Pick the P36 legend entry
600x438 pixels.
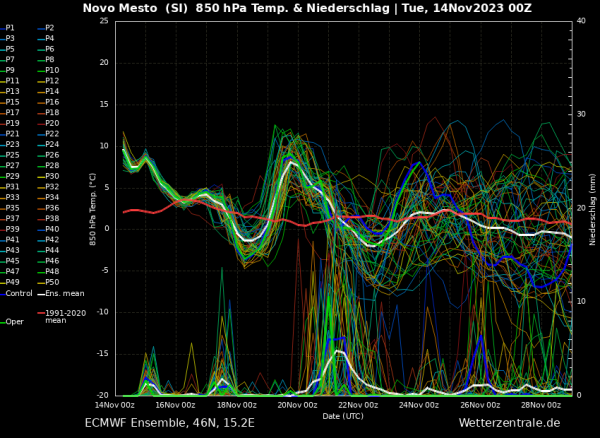tap(48, 208)
